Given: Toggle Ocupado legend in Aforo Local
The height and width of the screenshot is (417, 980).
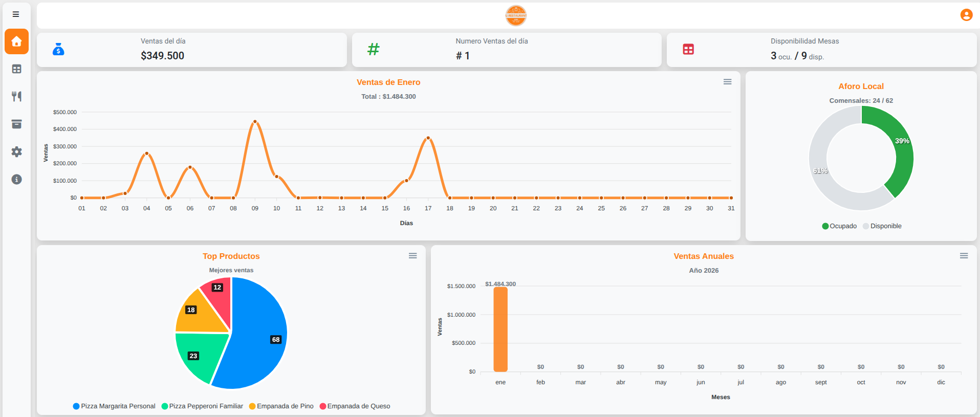Looking at the screenshot, I should coord(839,226).
